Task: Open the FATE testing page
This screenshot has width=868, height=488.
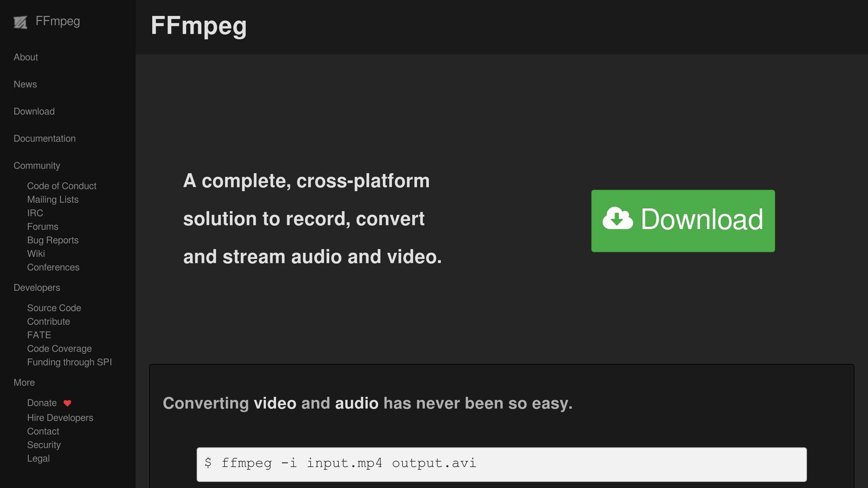Action: [39, 335]
